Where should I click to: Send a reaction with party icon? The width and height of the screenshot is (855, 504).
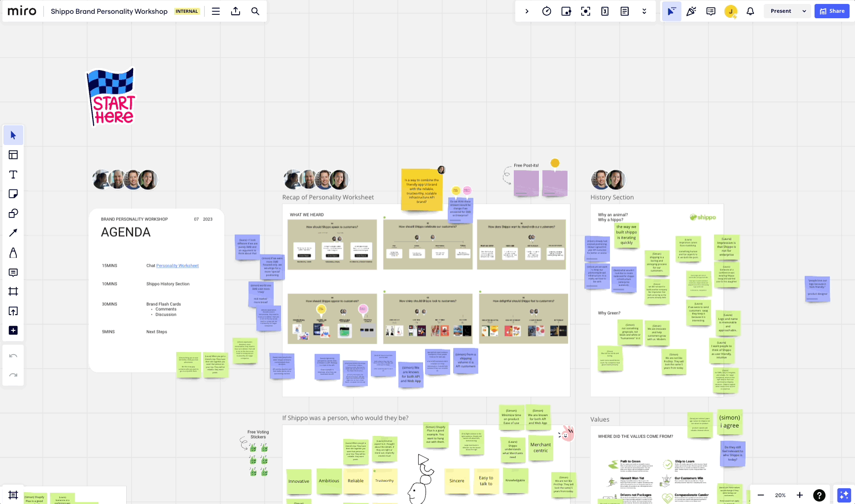pos(691,11)
